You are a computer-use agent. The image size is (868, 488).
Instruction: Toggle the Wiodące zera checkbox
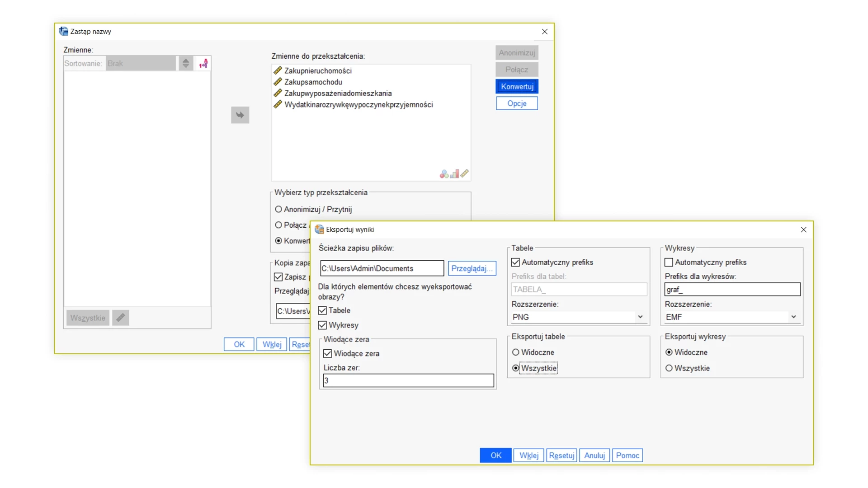tap(328, 354)
